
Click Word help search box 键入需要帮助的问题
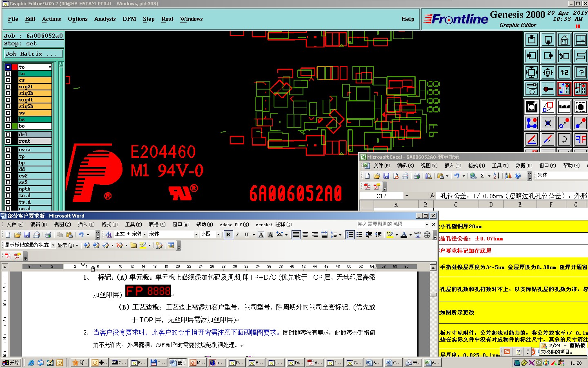[391, 224]
